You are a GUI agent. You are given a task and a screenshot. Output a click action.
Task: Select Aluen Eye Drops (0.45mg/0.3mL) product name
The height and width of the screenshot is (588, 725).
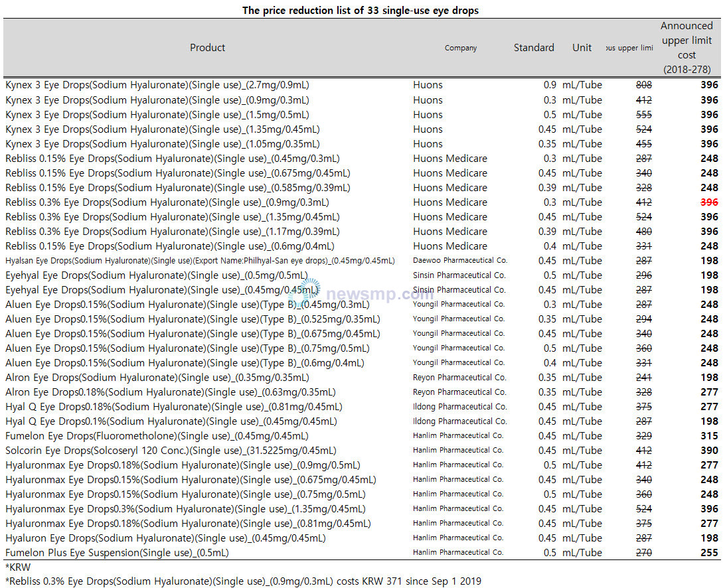tap(187, 305)
